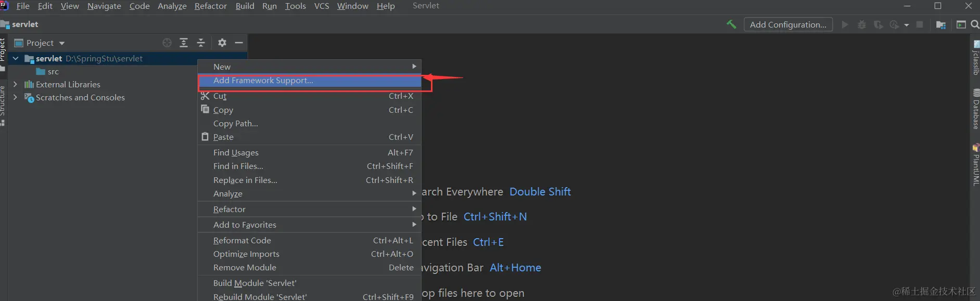
Task: Open the PlantUML tool window tab
Action: (x=976, y=165)
